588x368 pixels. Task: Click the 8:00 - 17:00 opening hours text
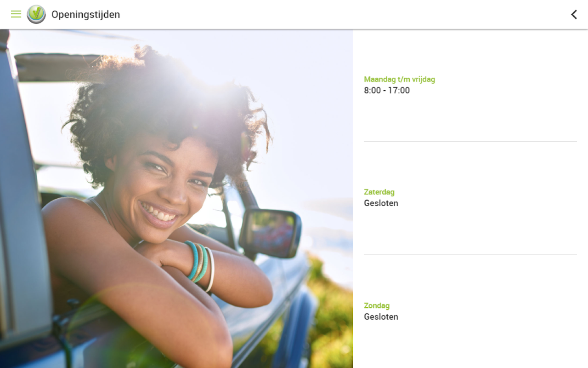[387, 91]
